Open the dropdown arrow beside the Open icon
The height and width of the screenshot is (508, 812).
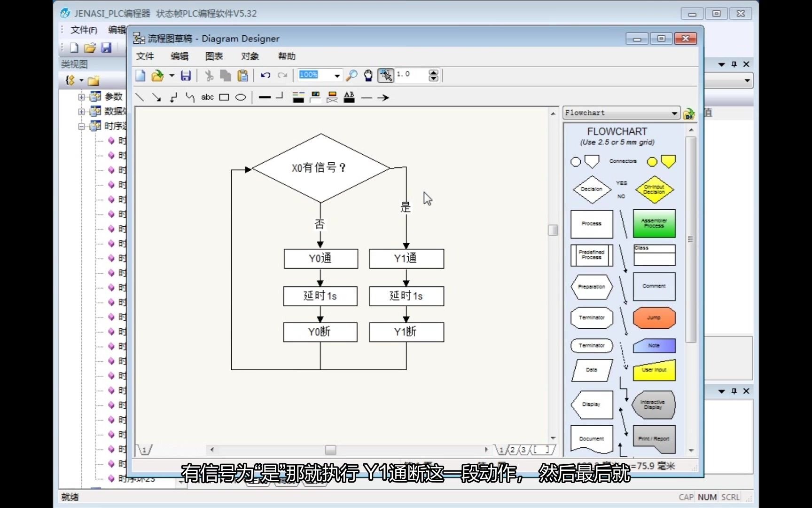click(x=172, y=75)
